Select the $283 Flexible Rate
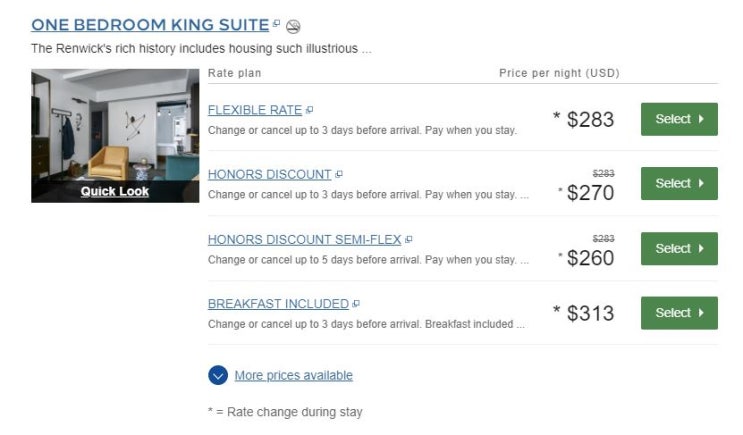 pyautogui.click(x=679, y=119)
